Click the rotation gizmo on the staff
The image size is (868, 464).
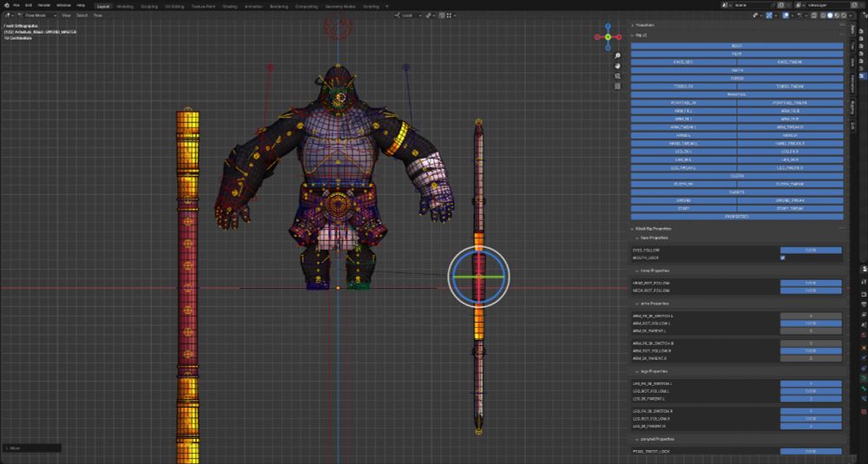(478, 276)
